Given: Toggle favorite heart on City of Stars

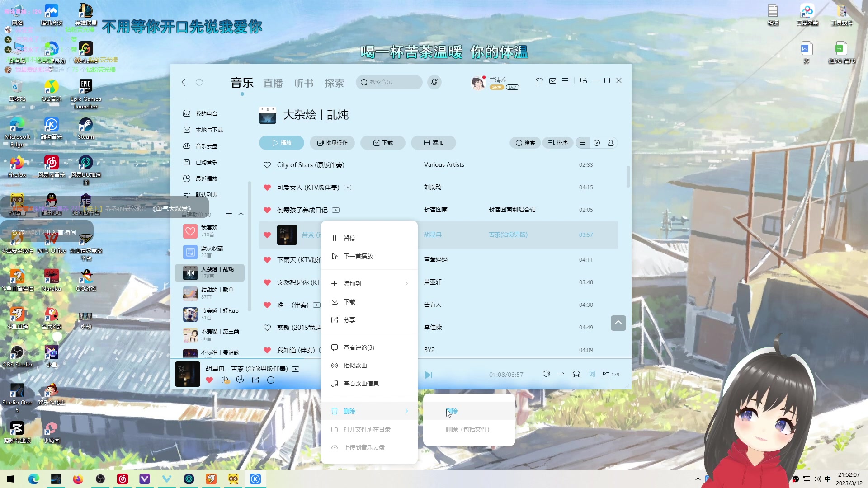Looking at the screenshot, I should click(x=267, y=164).
